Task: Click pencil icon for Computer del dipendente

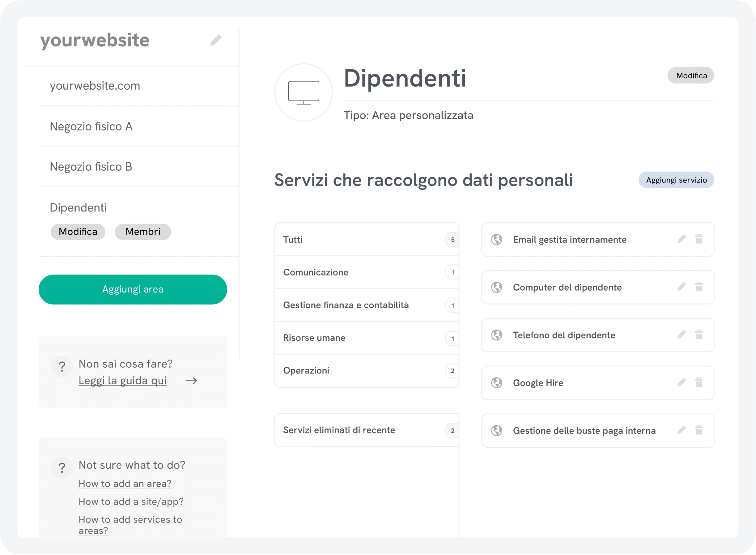Action: click(x=682, y=287)
